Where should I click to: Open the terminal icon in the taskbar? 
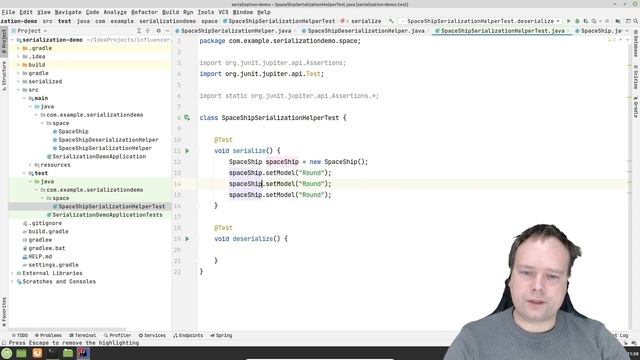point(52,353)
